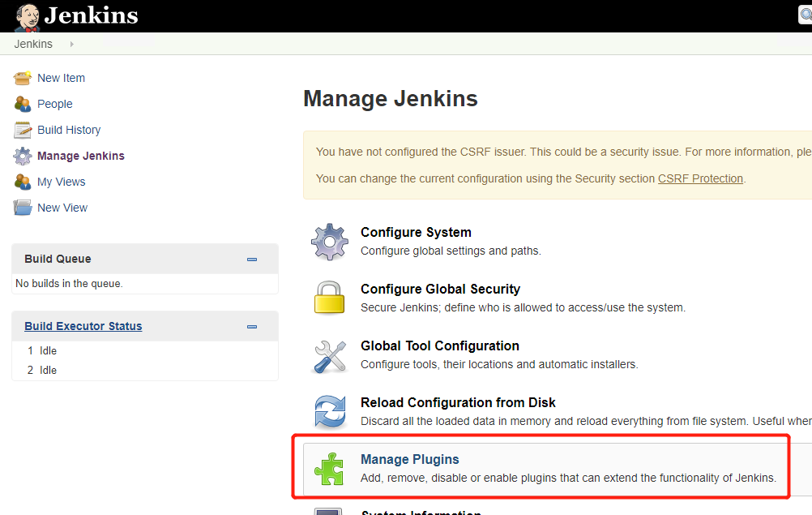The image size is (812, 515).
Task: Click the New Item package icon
Action: tap(23, 78)
